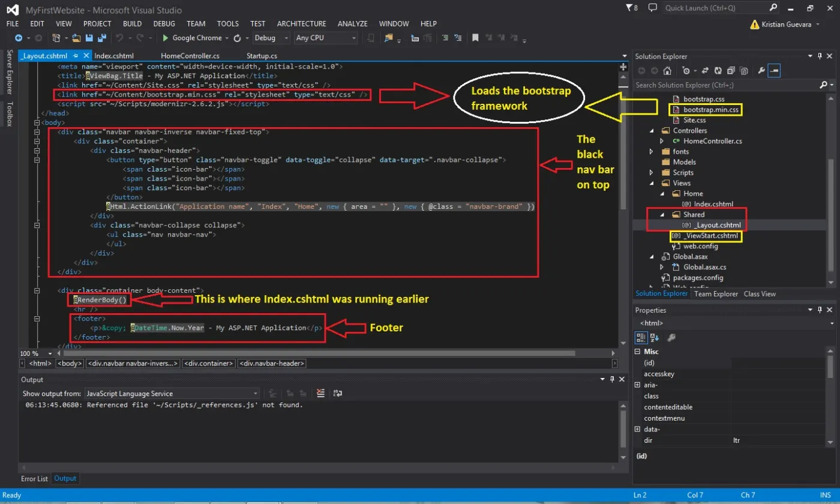Open Properties via the wrench icon
Viewport: 840px width, 504px height.
pos(761,71)
